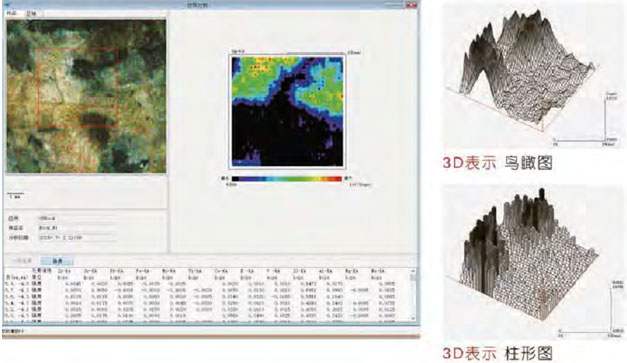627x363 pixels.
Task: Click the up arrow of the table scrollbar
Action: (x=413, y=271)
